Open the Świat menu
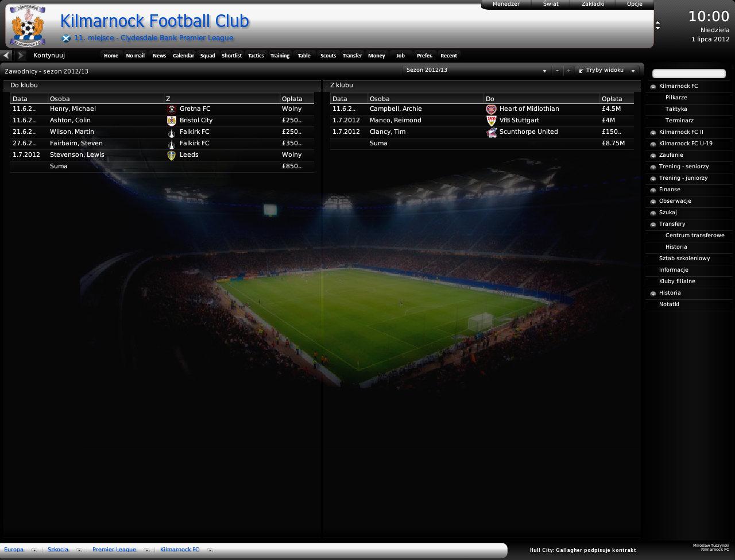Image resolution: width=735 pixels, height=560 pixels. pyautogui.click(x=551, y=4)
